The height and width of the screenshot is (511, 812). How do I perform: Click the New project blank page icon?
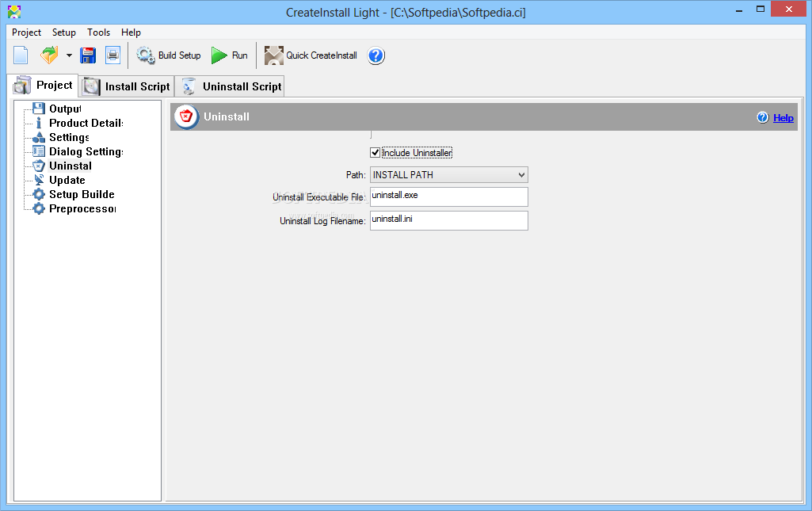pyautogui.click(x=21, y=55)
